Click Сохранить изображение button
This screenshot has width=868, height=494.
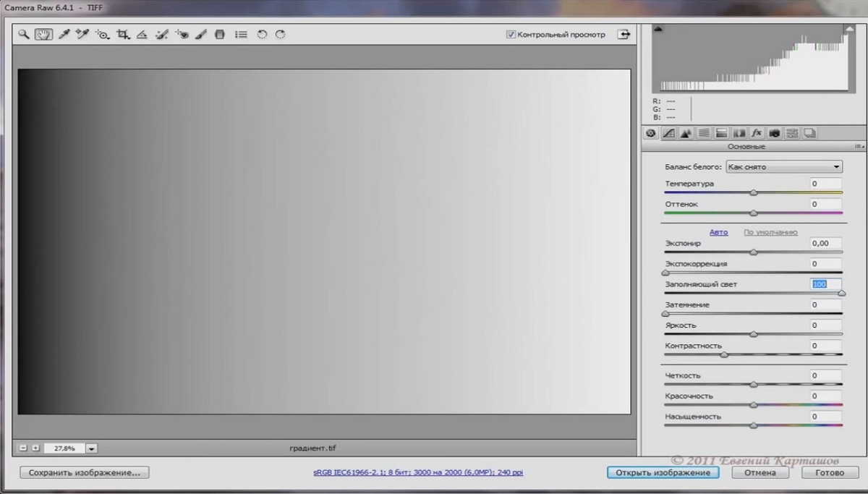click(85, 472)
